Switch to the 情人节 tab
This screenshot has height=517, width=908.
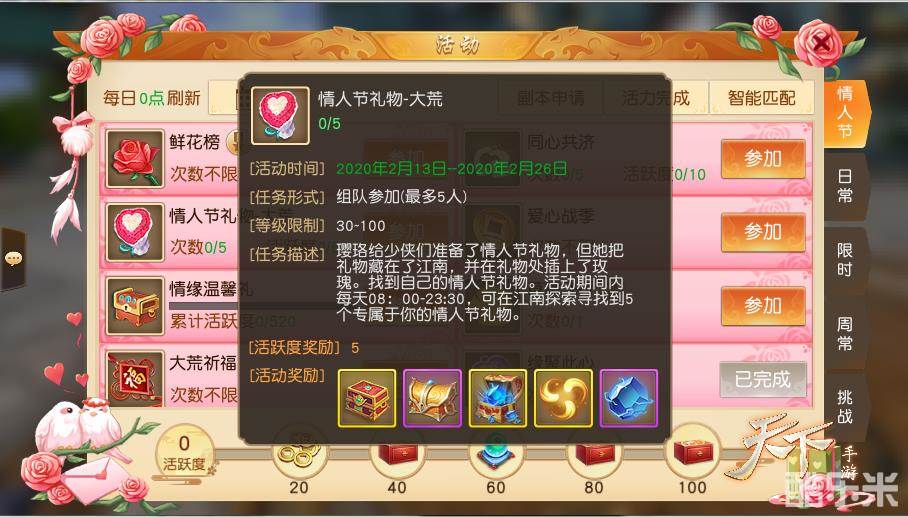point(845,112)
